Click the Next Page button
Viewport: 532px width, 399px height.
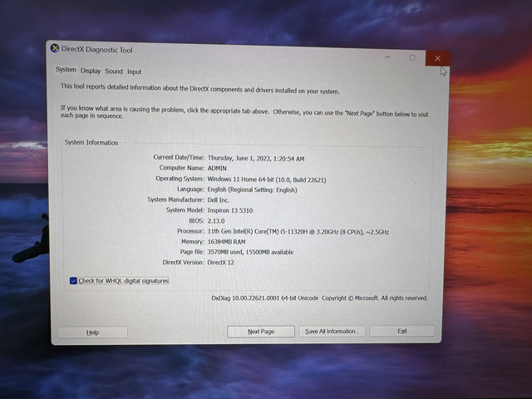pos(261,332)
